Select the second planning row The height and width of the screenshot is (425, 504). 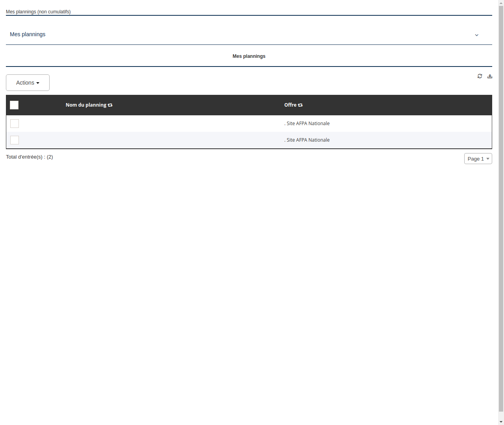click(157, 140)
